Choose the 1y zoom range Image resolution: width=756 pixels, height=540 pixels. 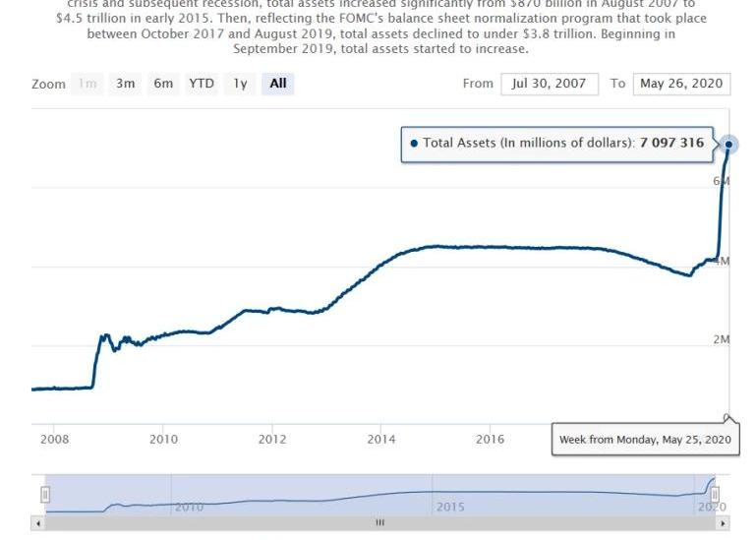coord(240,84)
